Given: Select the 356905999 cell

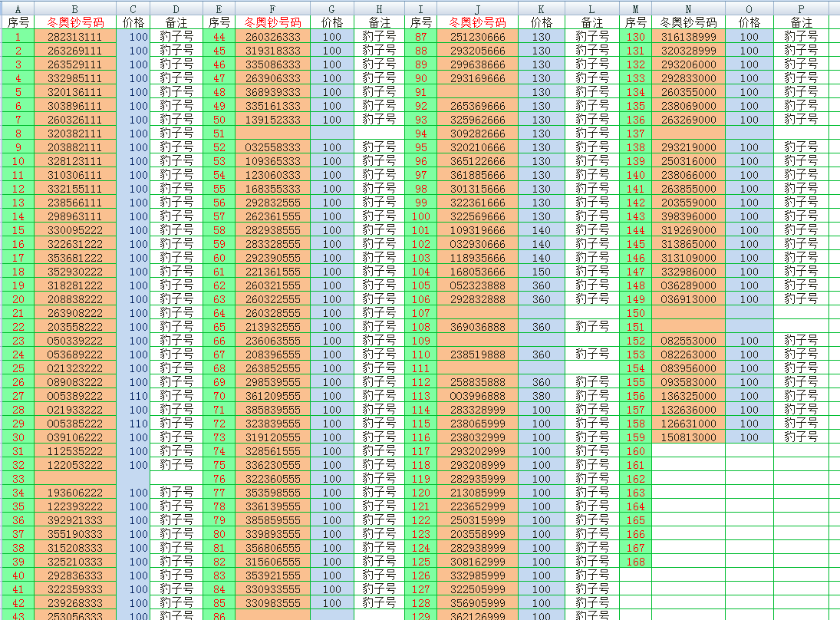Looking at the screenshot, I should 477,603.
